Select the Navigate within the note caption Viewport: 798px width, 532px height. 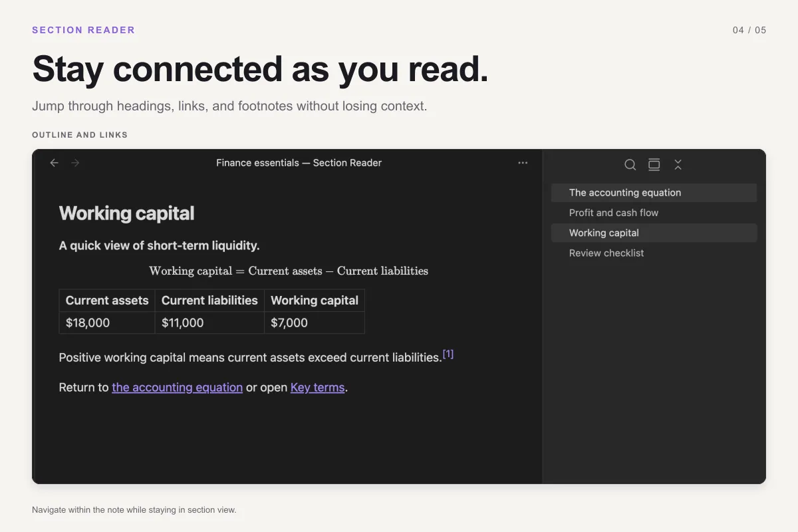click(x=134, y=510)
